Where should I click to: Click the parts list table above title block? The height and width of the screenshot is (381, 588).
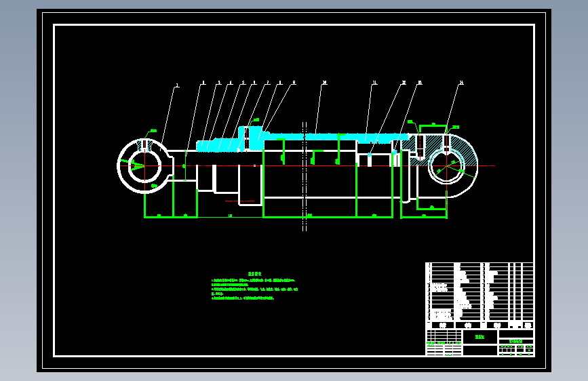tap(479, 296)
